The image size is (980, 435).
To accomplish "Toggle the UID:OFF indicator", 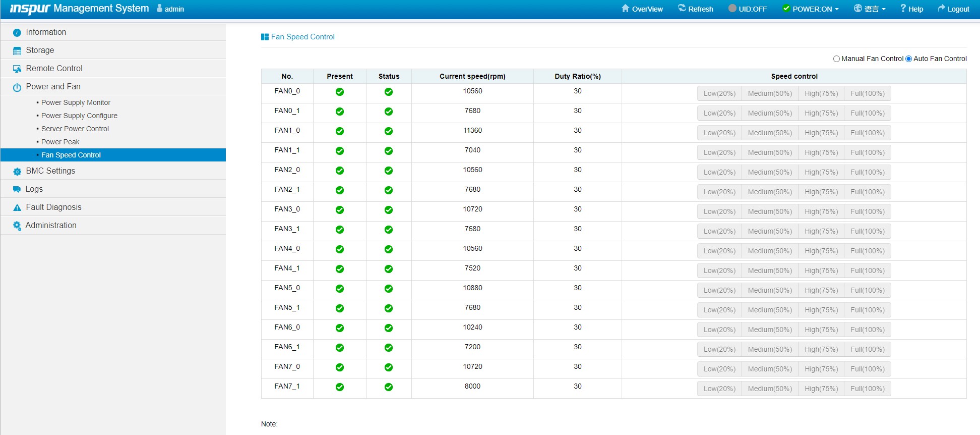I will (748, 9).
